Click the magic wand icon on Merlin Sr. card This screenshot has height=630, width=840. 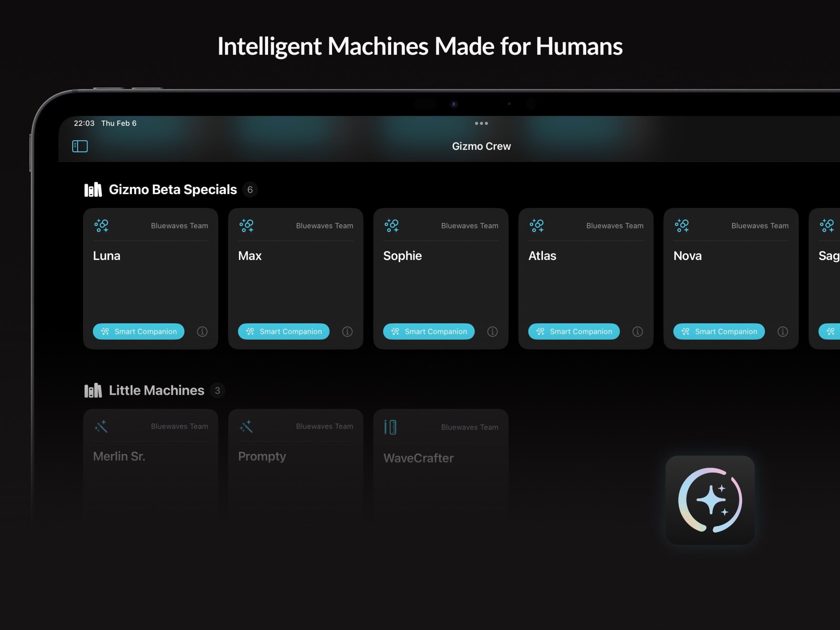[x=101, y=426]
